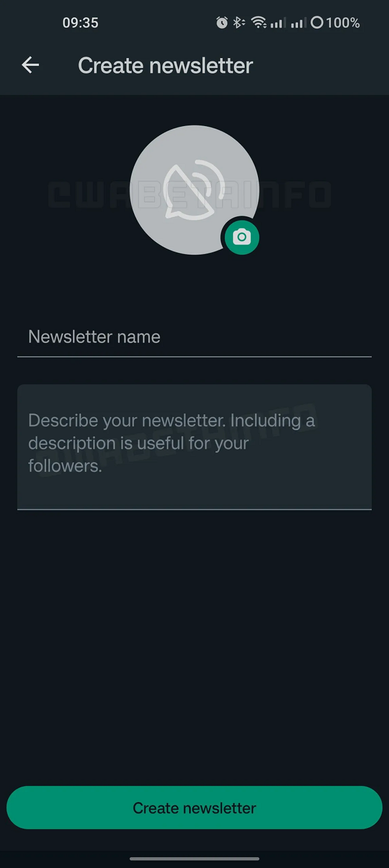Image resolution: width=389 pixels, height=868 pixels.
Task: Tap the first cellular signal bars icon
Action: [x=276, y=23]
